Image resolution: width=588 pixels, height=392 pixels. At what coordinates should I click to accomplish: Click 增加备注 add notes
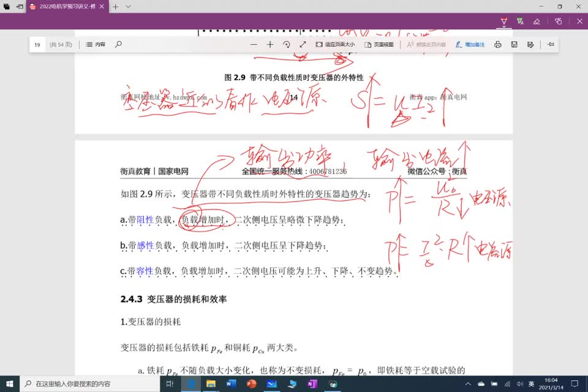point(470,45)
